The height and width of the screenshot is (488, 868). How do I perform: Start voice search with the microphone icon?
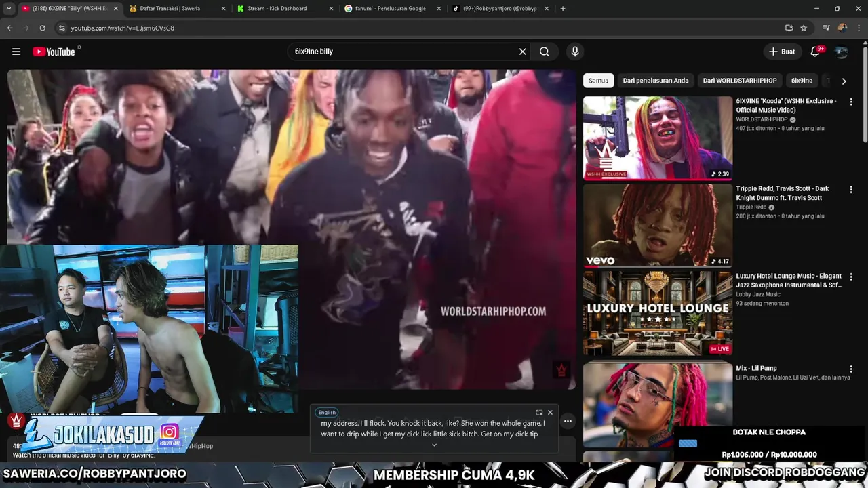[x=575, y=52]
